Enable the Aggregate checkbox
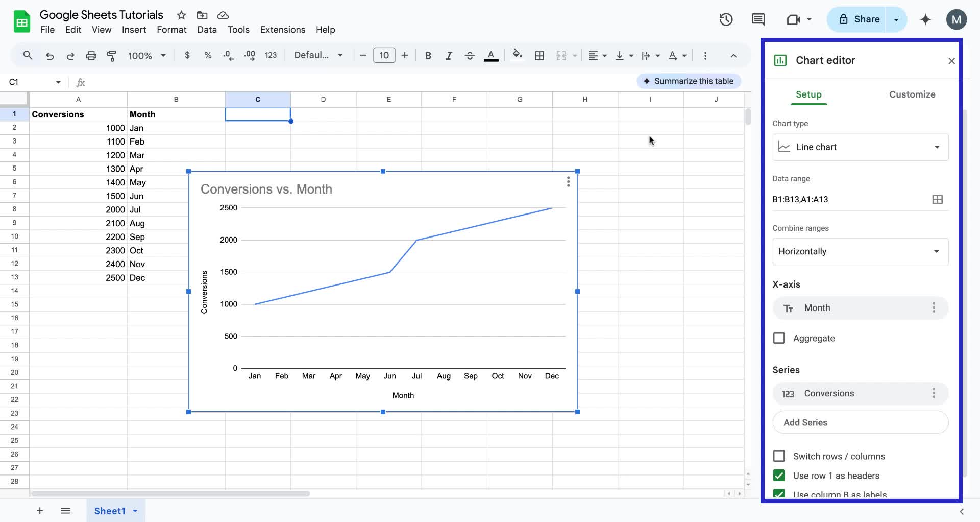This screenshot has height=522, width=980. click(779, 338)
